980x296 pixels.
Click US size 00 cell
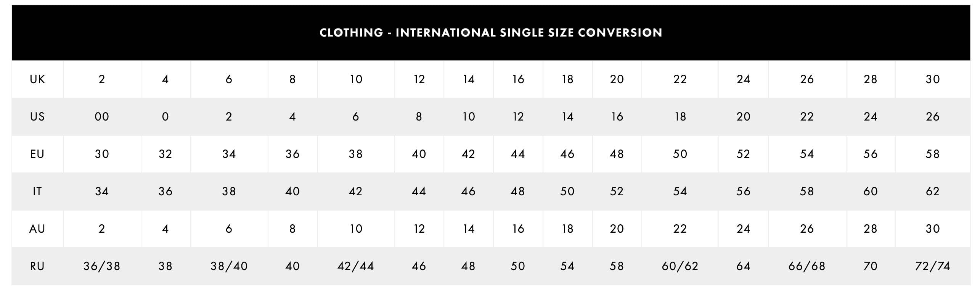(102, 117)
